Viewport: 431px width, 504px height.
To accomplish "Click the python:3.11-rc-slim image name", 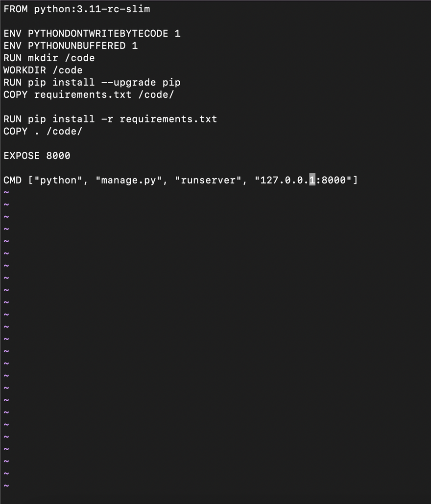I will pyautogui.click(x=92, y=9).
